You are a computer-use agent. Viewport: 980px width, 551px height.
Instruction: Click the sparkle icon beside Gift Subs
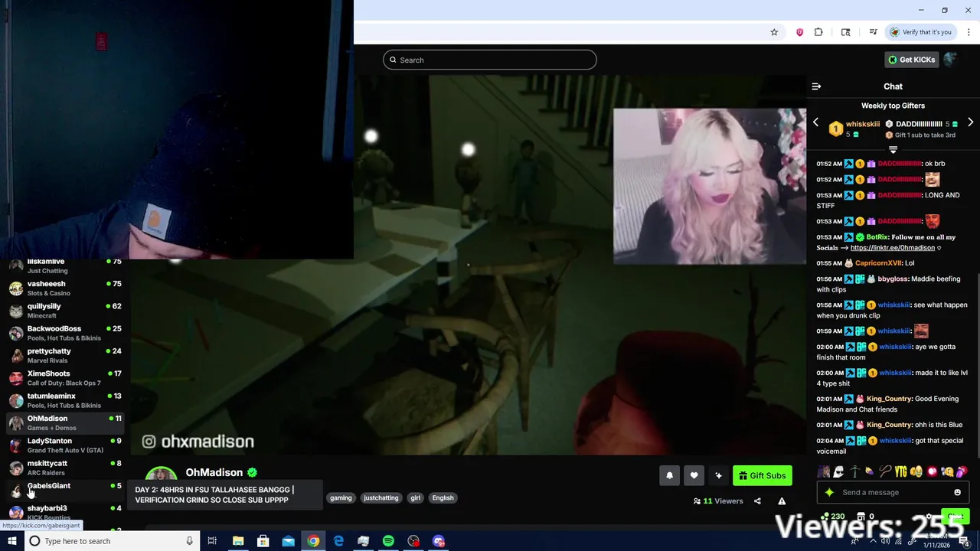718,475
